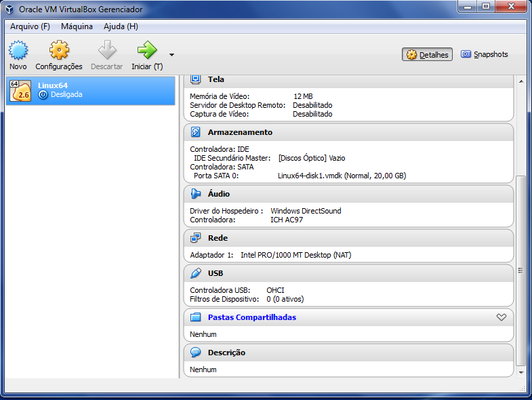This screenshot has width=532, height=400.
Task: Minimize the VirtualBox Gerenciador window
Action: (468, 7)
